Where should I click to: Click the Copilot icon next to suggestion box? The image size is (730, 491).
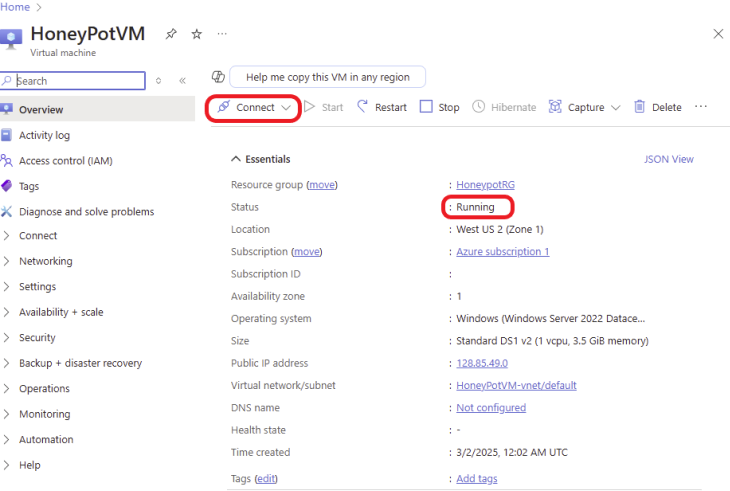(x=218, y=77)
